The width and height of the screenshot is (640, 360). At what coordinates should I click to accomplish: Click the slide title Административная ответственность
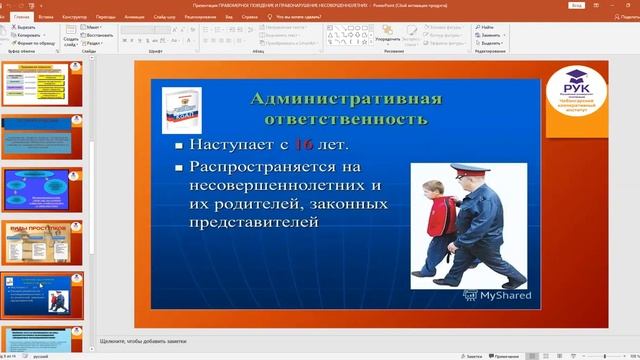pyautogui.click(x=346, y=109)
